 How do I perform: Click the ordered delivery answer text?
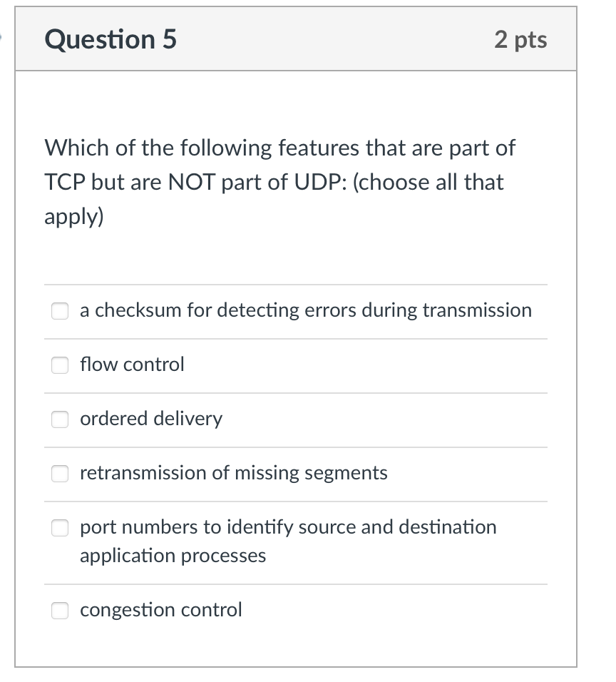coord(150,419)
